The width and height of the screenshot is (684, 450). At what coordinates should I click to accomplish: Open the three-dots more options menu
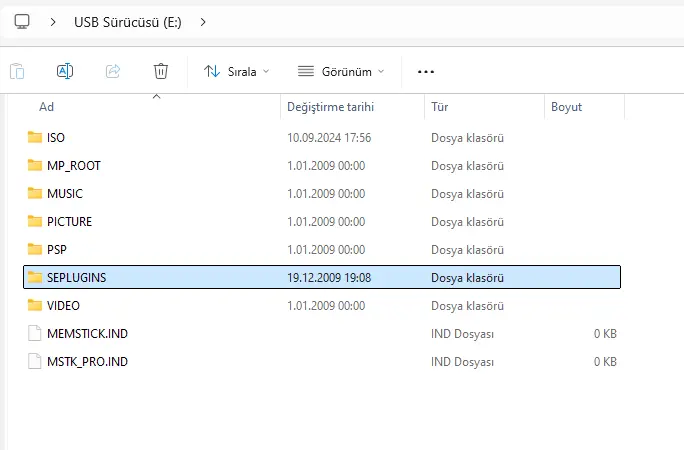tap(426, 72)
